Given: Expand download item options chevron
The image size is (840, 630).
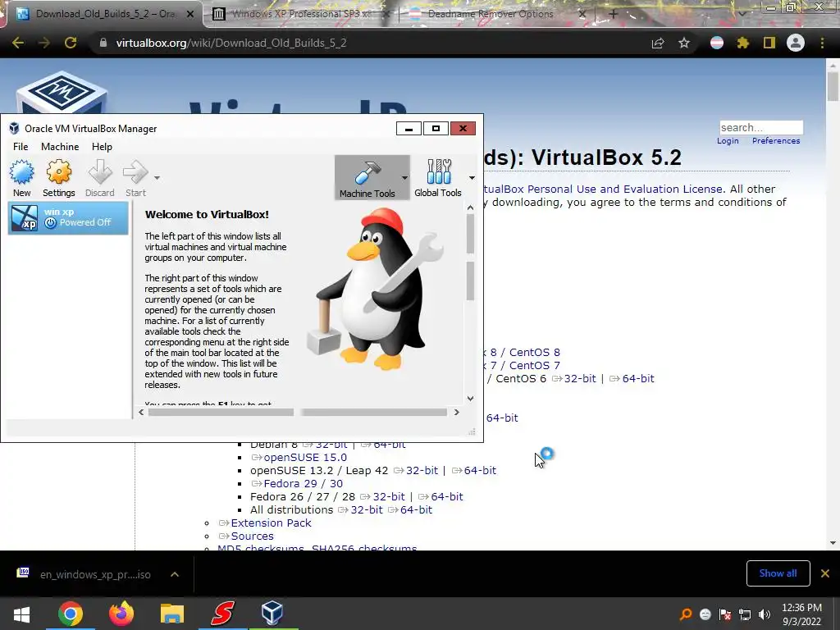Looking at the screenshot, I should click(x=175, y=574).
